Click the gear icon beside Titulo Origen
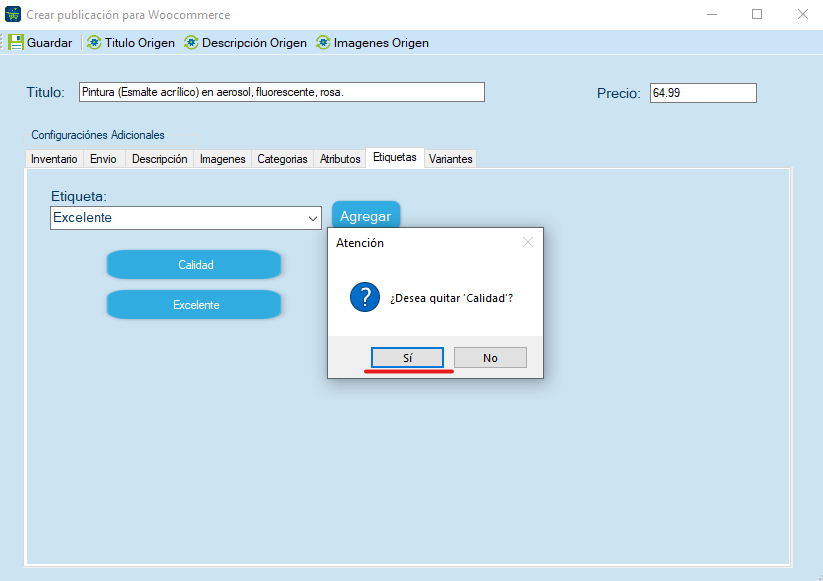This screenshot has height=581, width=823. pos(94,43)
